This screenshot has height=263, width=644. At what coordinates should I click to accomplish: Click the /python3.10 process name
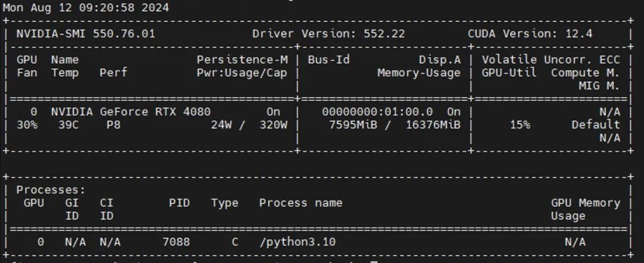click(298, 242)
